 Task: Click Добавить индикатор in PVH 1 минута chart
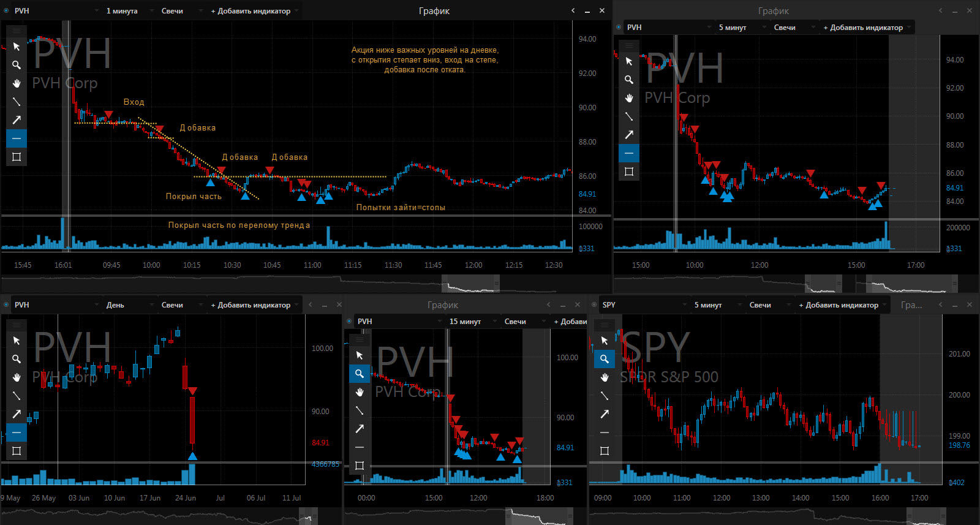coord(254,10)
